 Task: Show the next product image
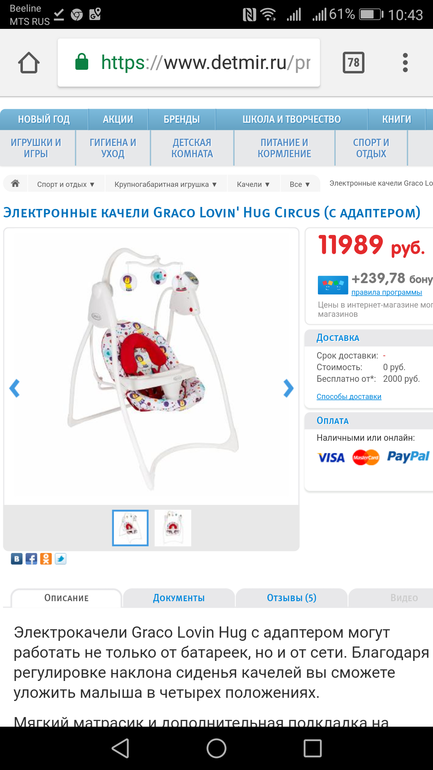(x=289, y=388)
